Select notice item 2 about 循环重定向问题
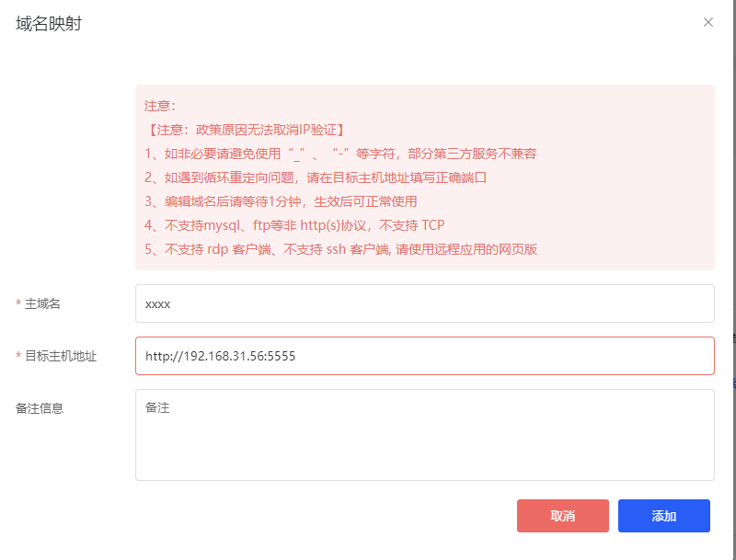Screen dimensions: 736x560 (x=315, y=177)
